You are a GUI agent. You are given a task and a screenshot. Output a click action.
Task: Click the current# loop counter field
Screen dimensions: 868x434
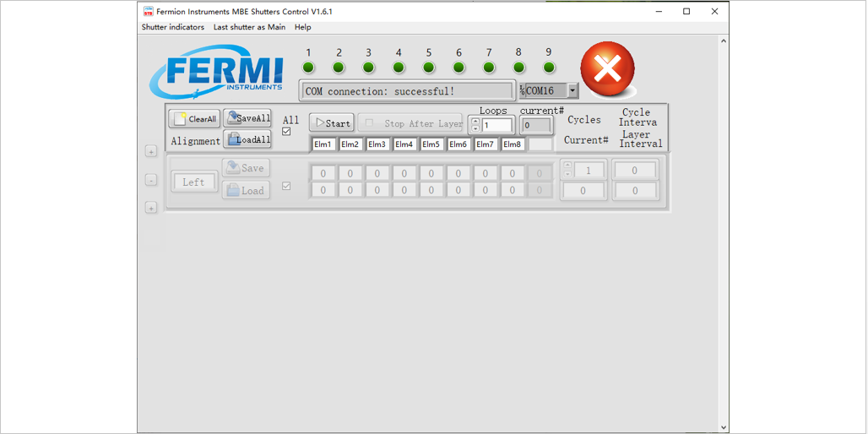(x=536, y=126)
